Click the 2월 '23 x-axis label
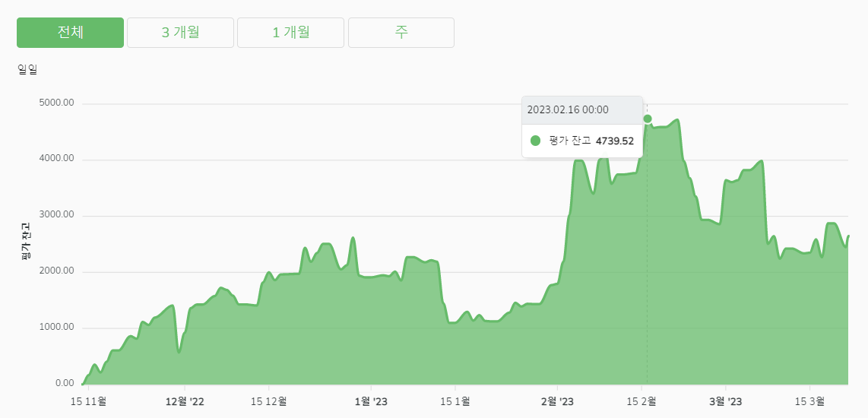Viewport: 868px width, 418px height. (558, 401)
